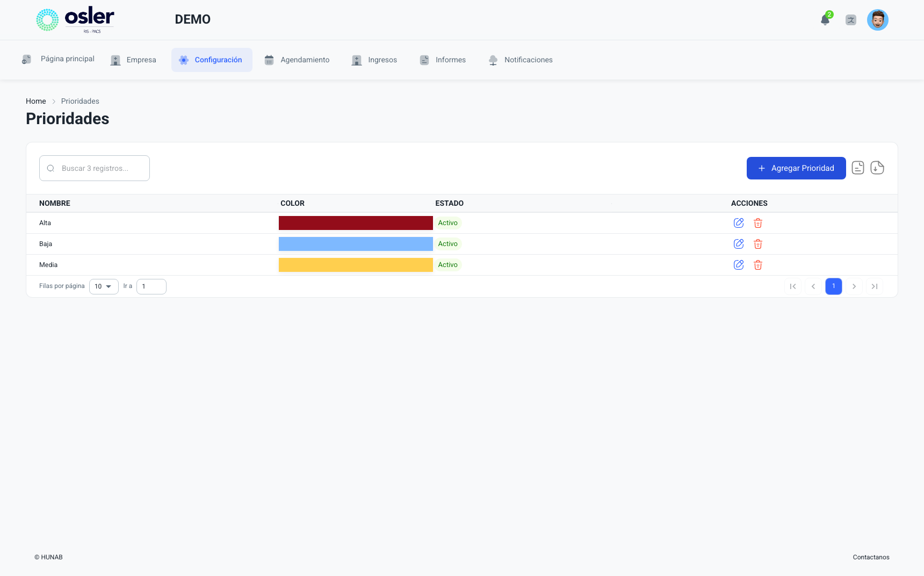The image size is (924, 576).
Task: Go to previous page arrow
Action: (x=813, y=286)
